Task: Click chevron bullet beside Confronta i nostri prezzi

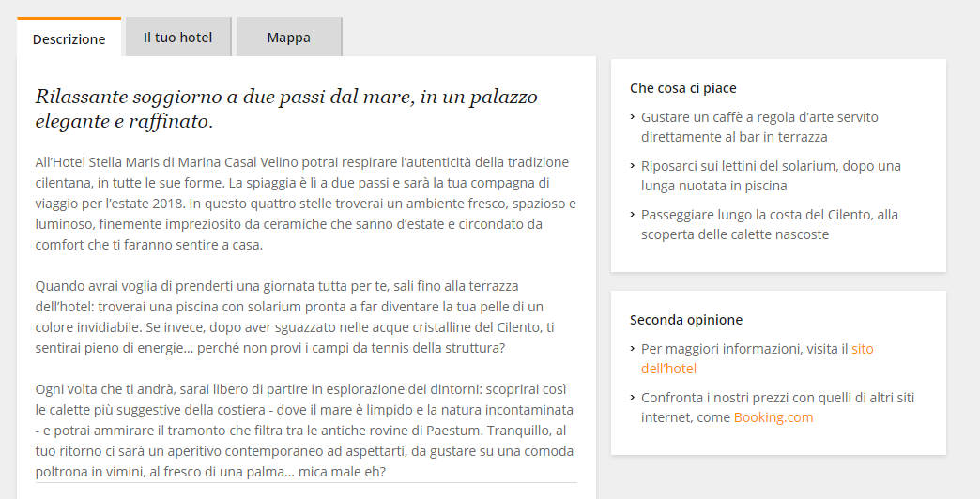Action: (x=633, y=399)
